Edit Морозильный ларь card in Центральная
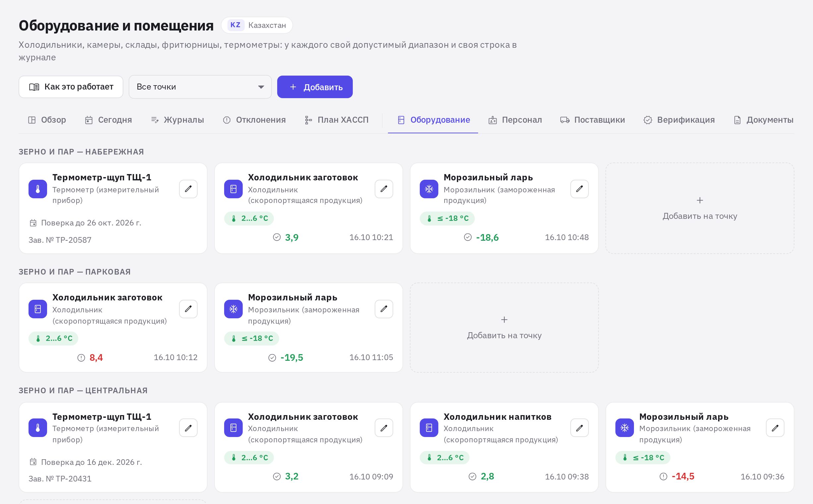Image resolution: width=813 pixels, height=504 pixels. coord(775,428)
